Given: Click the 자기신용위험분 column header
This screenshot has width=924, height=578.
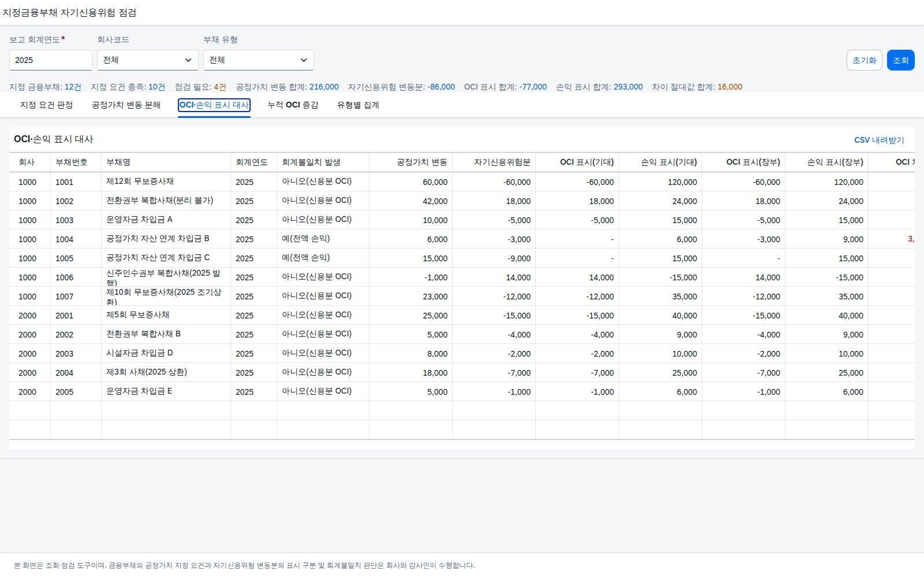Looking at the screenshot, I should point(494,162).
